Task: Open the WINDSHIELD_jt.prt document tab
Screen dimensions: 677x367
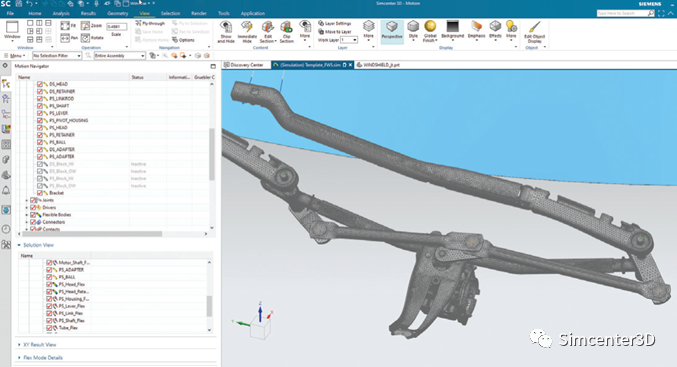Action: (378, 65)
